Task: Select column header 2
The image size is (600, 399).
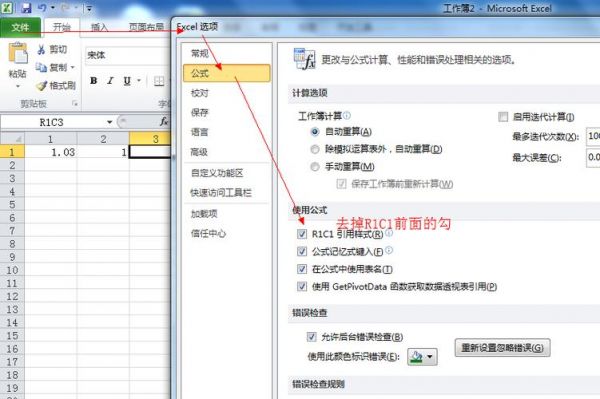Action: (103, 138)
